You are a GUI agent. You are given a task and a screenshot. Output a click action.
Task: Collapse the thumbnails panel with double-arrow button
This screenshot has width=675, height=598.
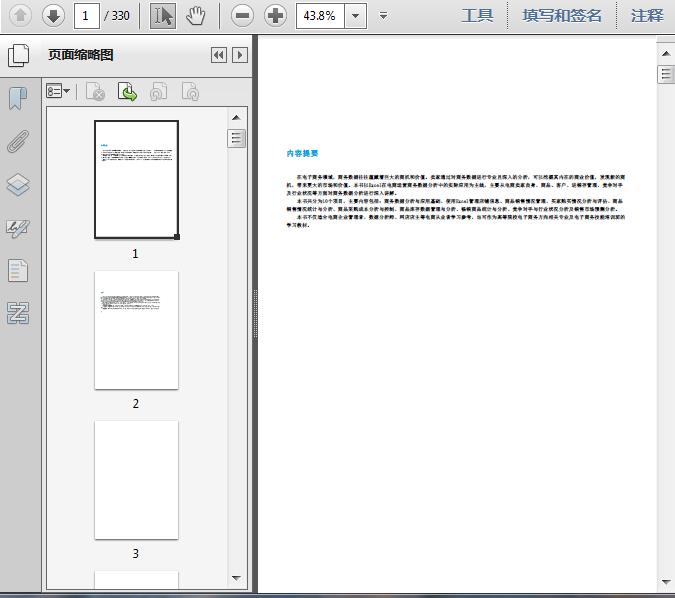click(219, 55)
